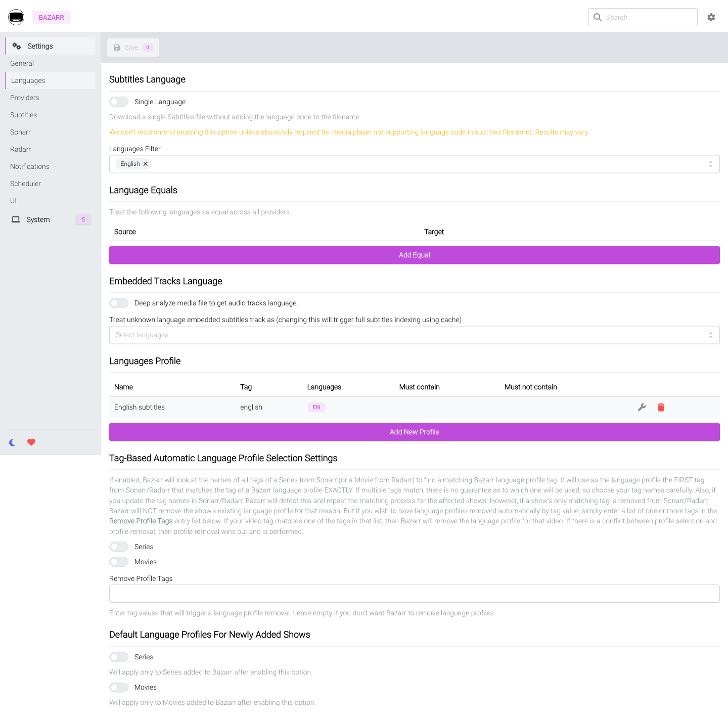The height and width of the screenshot is (718, 728).
Task: Open the Select languages dropdown
Action: pyautogui.click(x=415, y=335)
